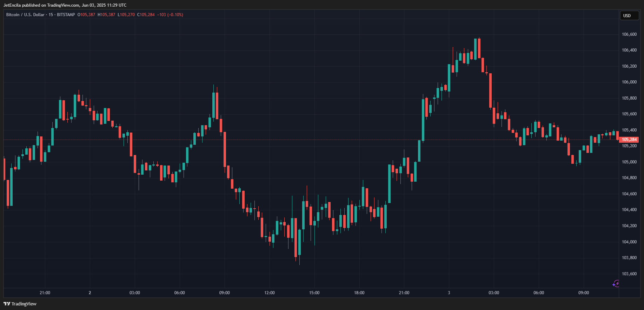Click the 106,600 price scale label
This screenshot has width=644, height=310.
pos(629,34)
